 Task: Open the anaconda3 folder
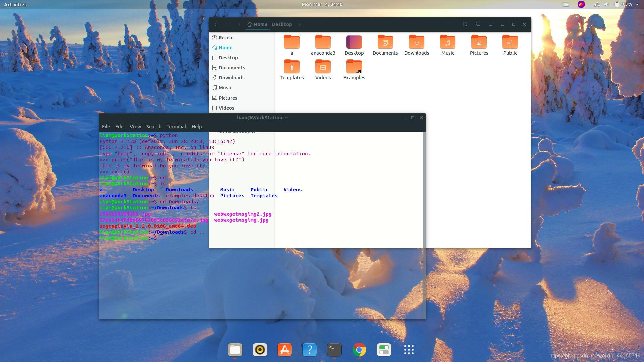point(323,43)
